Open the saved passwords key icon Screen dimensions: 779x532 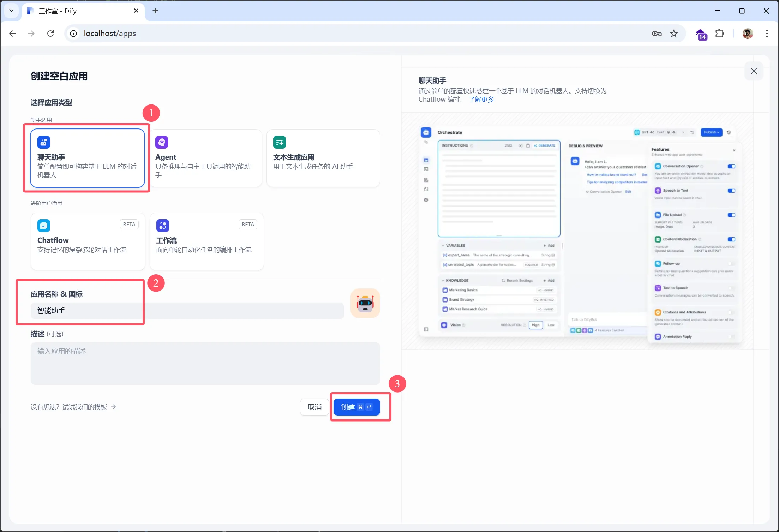tap(657, 33)
